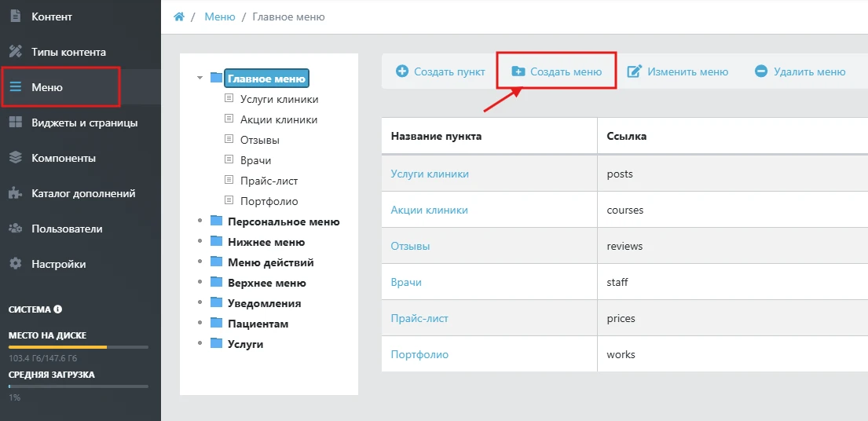Select the Главное меню tree label
The width and height of the screenshot is (868, 421).
tap(266, 79)
